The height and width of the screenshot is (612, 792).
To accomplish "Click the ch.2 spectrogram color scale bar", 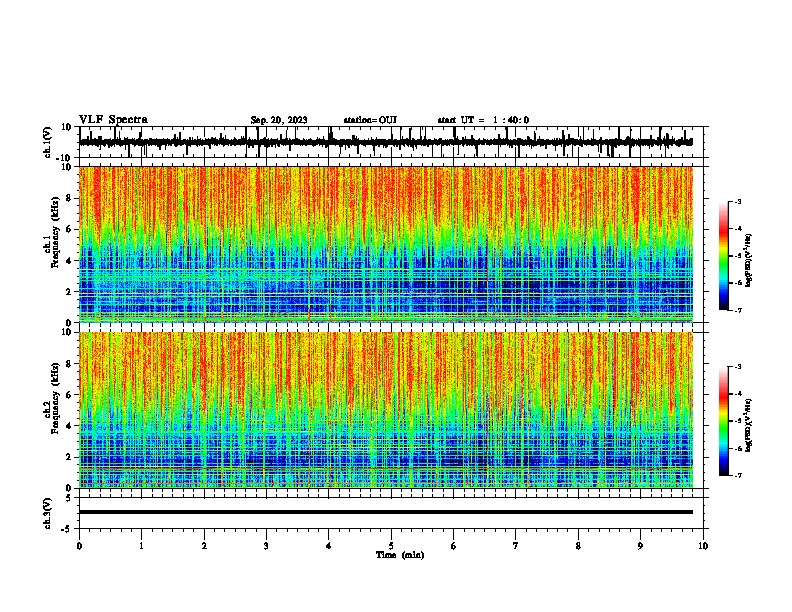I will coord(724,421).
